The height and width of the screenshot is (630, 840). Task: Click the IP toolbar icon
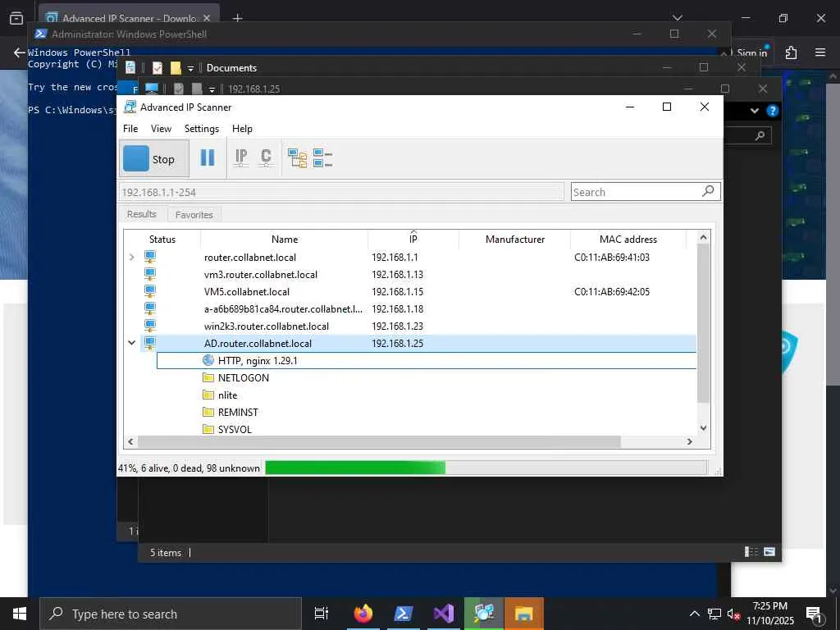[241, 157]
